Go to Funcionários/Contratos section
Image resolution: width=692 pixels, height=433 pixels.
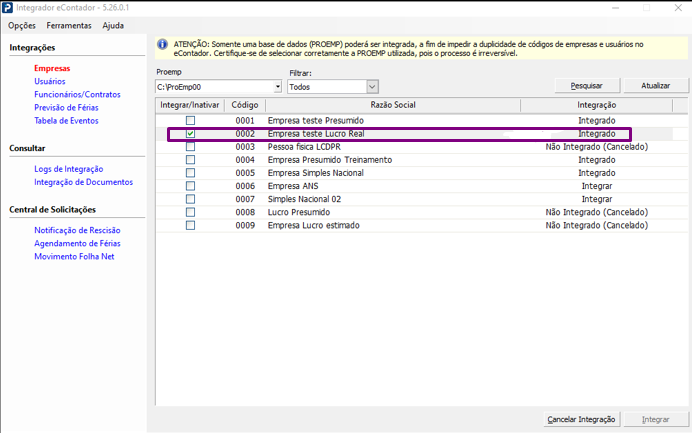[x=77, y=94]
